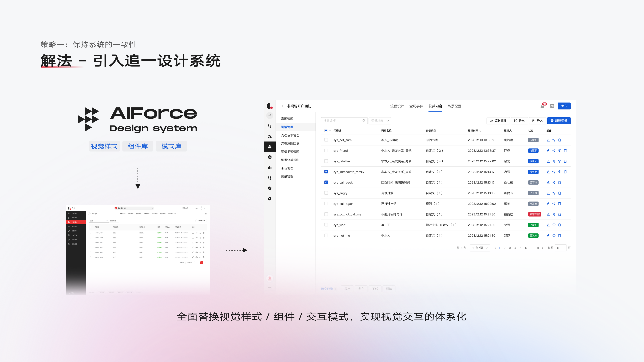
Task: Open the bar chart statistics sidebar icon
Action: [x=270, y=167]
